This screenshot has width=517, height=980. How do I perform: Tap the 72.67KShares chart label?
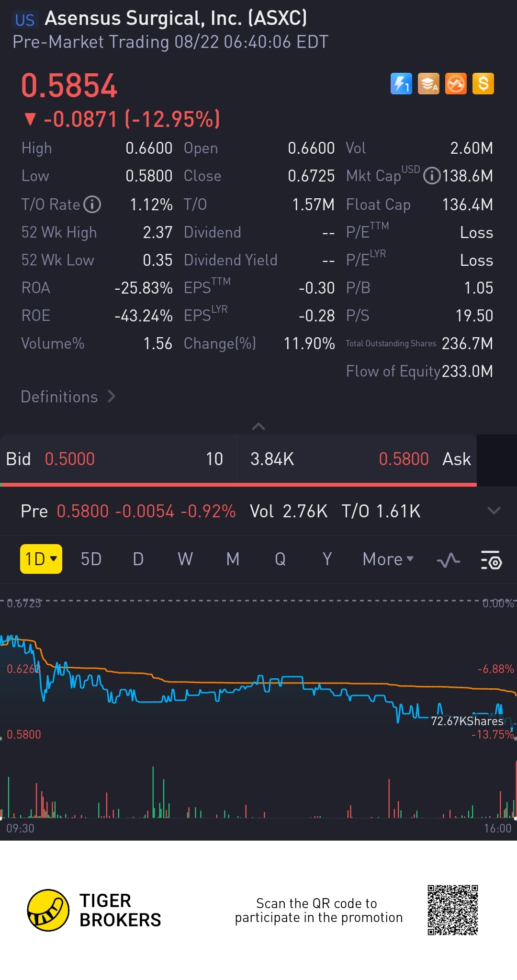pos(467,721)
